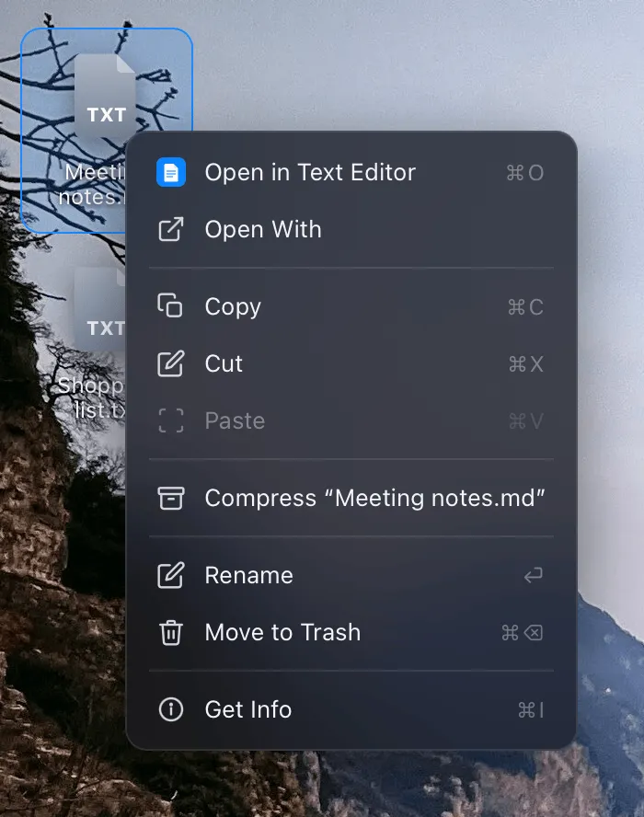Click the ⌘I shortcut label
Viewport: 644px width, 817px height.
531,709
